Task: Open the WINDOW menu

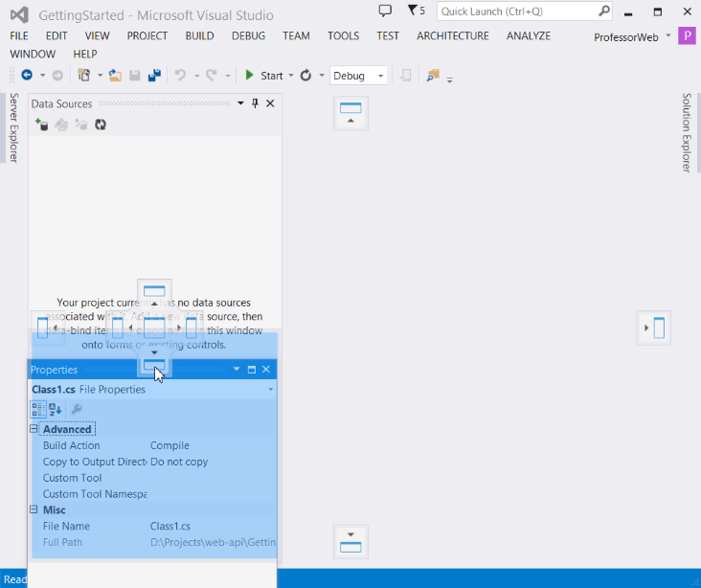Action: pyautogui.click(x=33, y=54)
